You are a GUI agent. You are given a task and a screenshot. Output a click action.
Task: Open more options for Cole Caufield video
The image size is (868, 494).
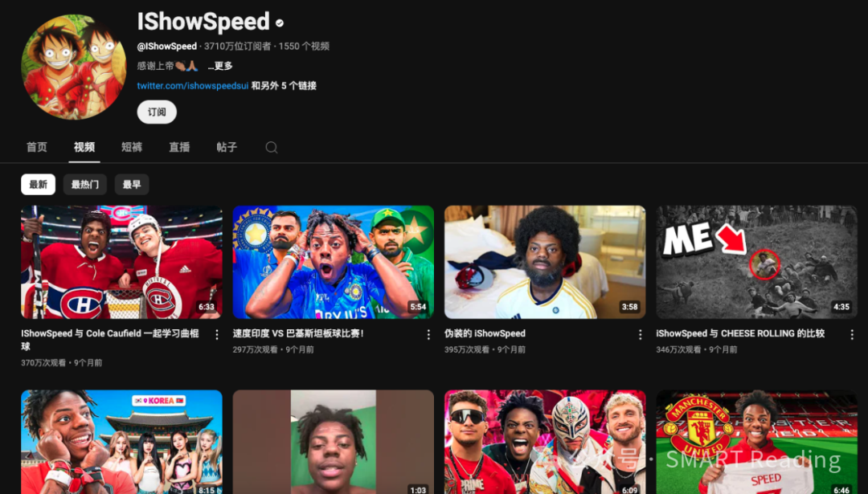pyautogui.click(x=216, y=334)
